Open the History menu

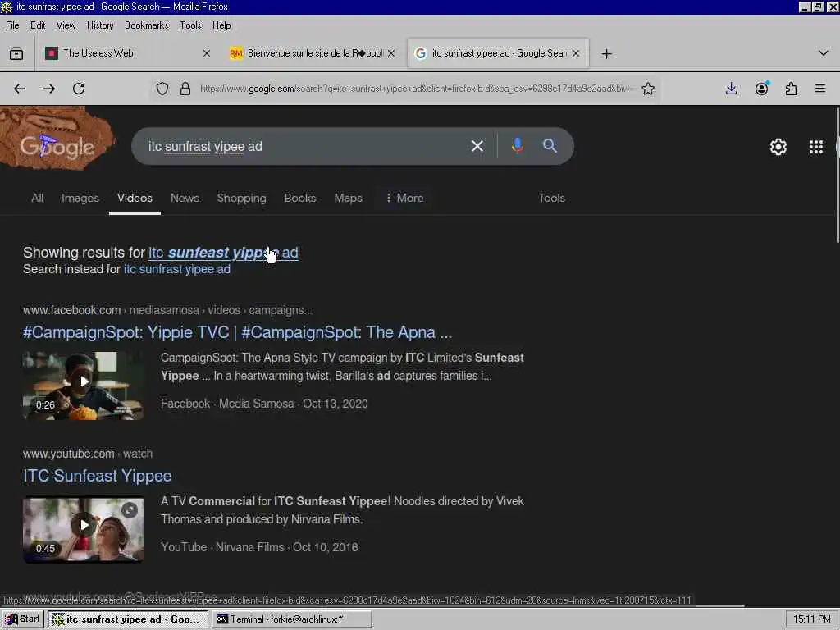point(100,25)
